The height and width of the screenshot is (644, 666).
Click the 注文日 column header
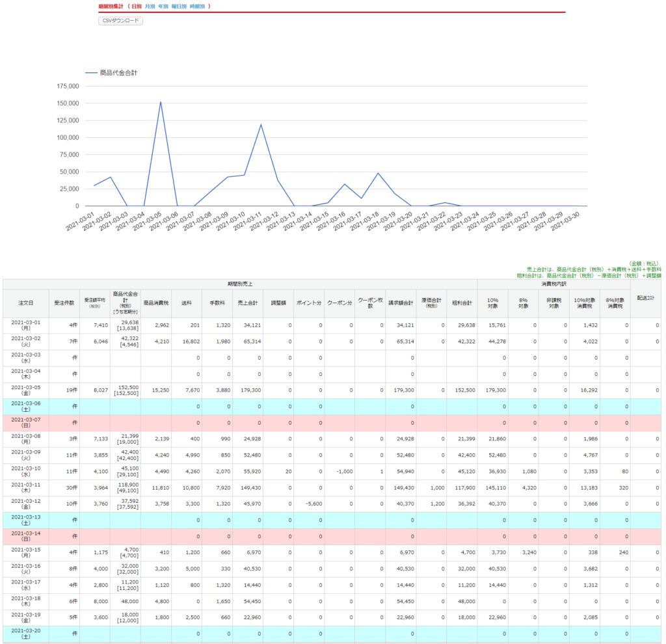26,303
